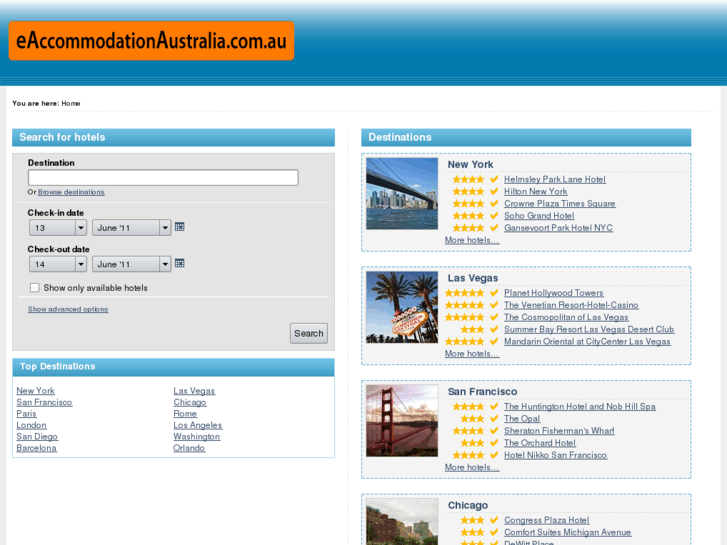Expand Show advanced options link
Image resolution: width=727 pixels, height=545 pixels.
pos(68,309)
